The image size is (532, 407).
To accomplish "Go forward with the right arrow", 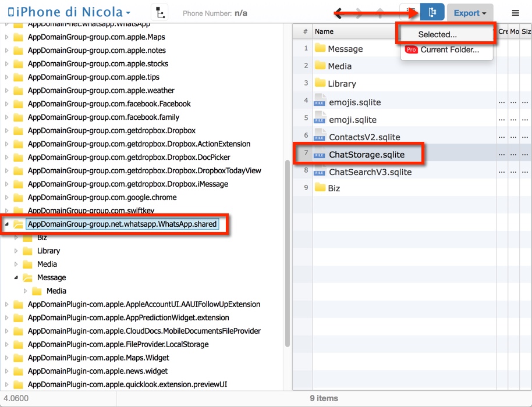I will coord(360,13).
